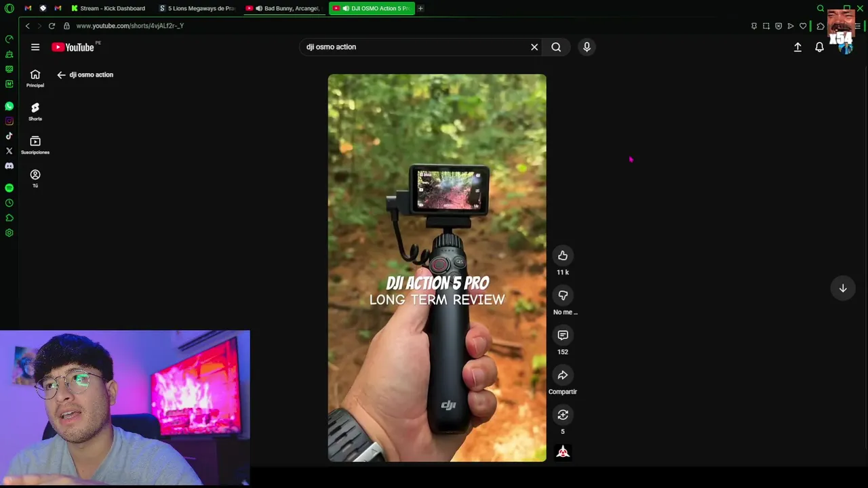Click the browser back navigation arrow
The width and height of the screenshot is (868, 488).
[x=27, y=26]
